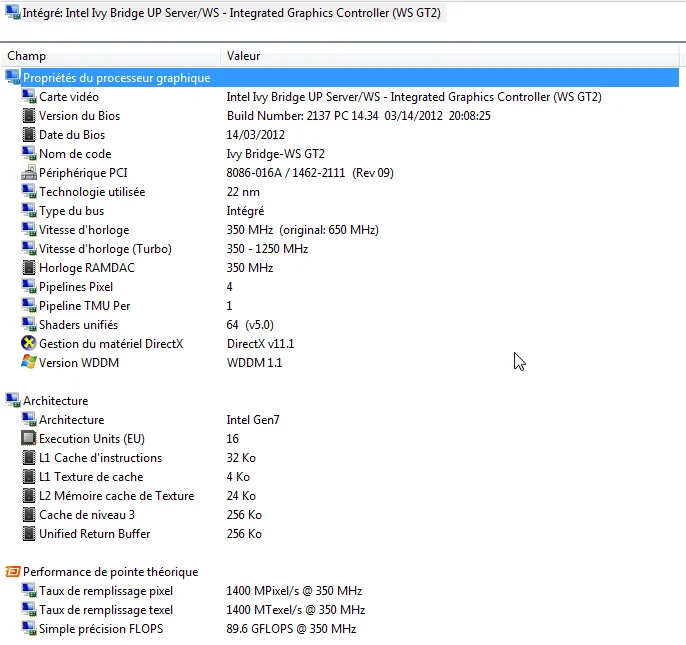Click the value '22 nm'
The height and width of the screenshot is (645, 686).
click(x=243, y=192)
